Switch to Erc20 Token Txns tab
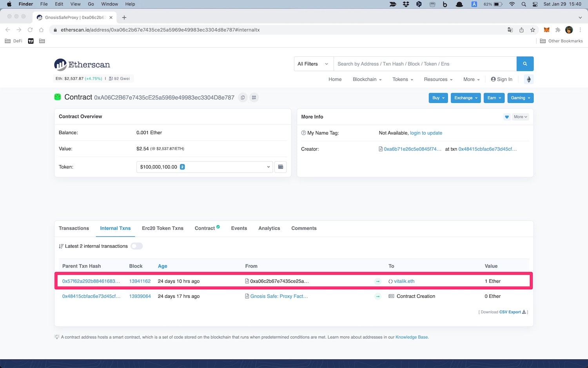The image size is (588, 368). tap(163, 228)
